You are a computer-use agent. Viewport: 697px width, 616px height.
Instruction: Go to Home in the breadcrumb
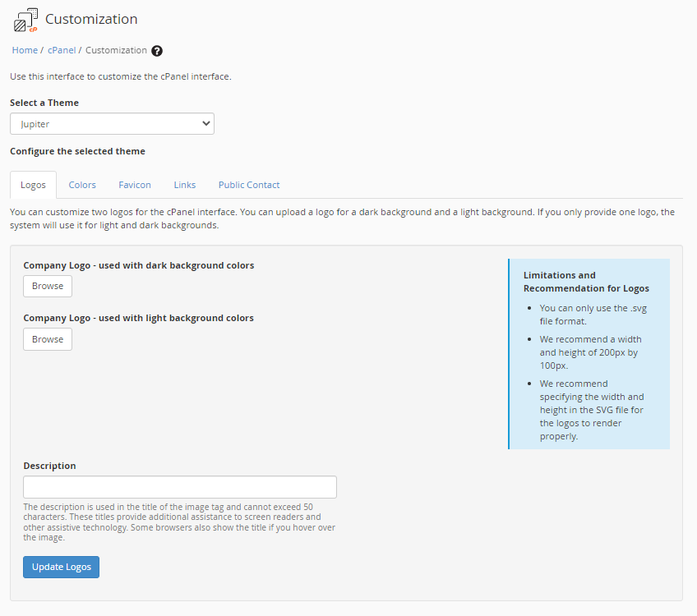(25, 50)
